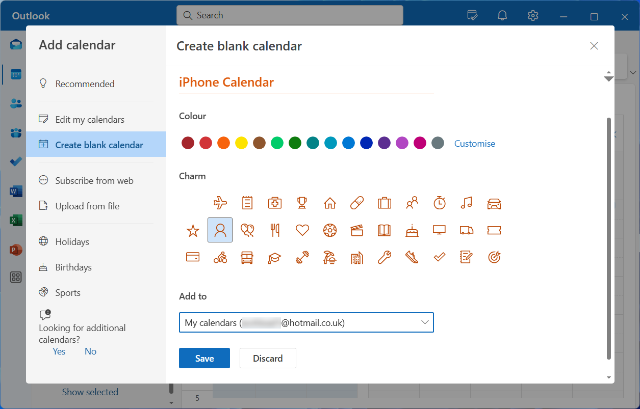The width and height of the screenshot is (640, 409).
Task: Choose the office building charm
Action: 357,258
